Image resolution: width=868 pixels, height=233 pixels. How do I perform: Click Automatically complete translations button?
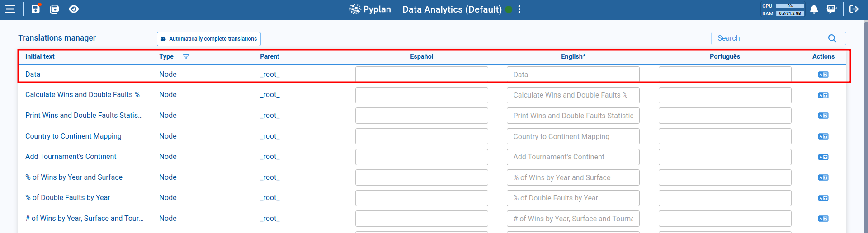coord(209,39)
